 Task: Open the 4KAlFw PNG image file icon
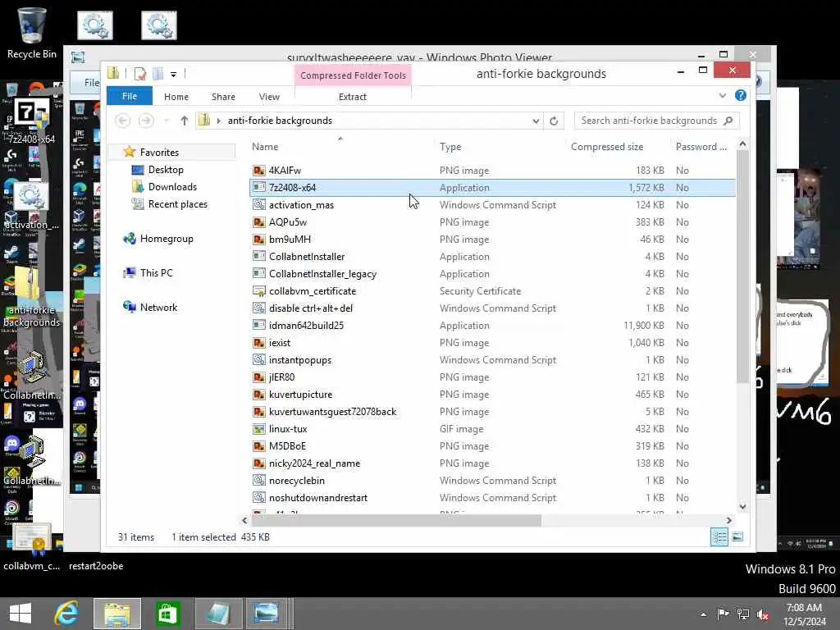click(259, 171)
